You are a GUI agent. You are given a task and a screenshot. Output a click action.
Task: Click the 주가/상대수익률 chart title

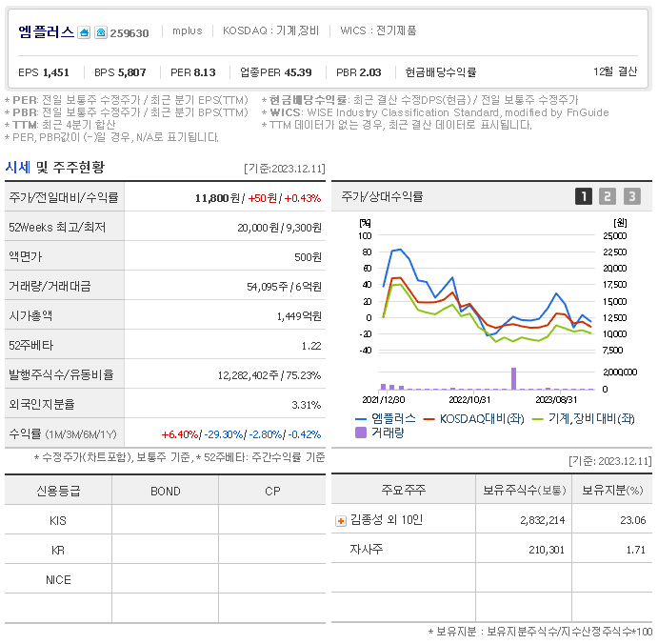[382, 196]
